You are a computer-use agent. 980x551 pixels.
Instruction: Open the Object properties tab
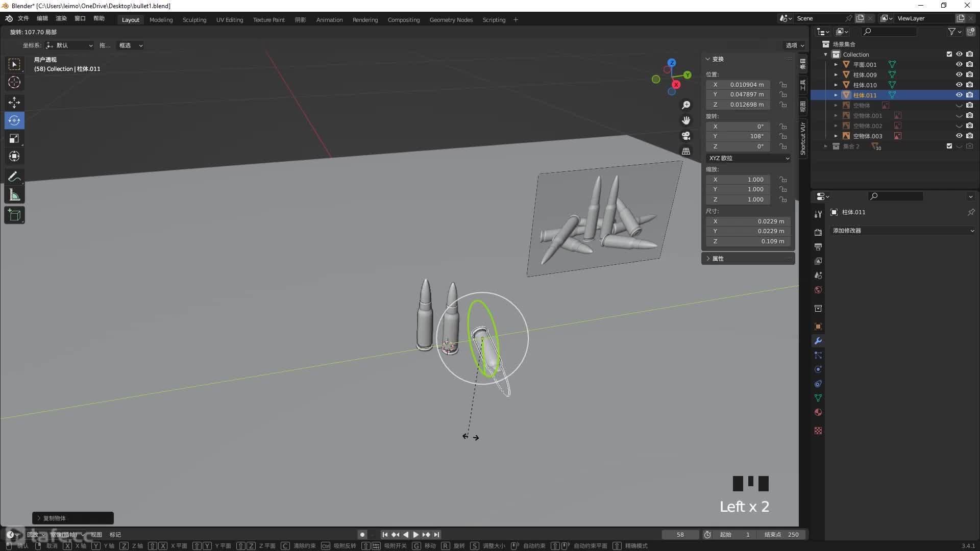coord(818,327)
